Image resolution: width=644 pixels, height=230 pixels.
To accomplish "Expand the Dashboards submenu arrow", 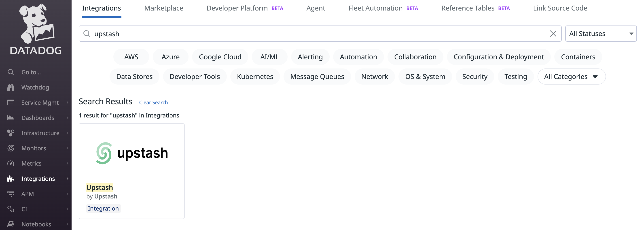I will pyautogui.click(x=67, y=118).
